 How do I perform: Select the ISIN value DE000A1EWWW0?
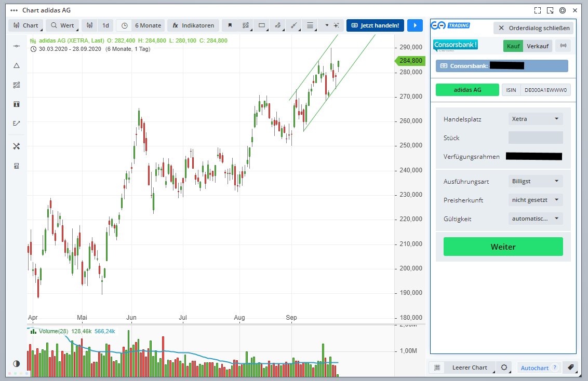[545, 90]
